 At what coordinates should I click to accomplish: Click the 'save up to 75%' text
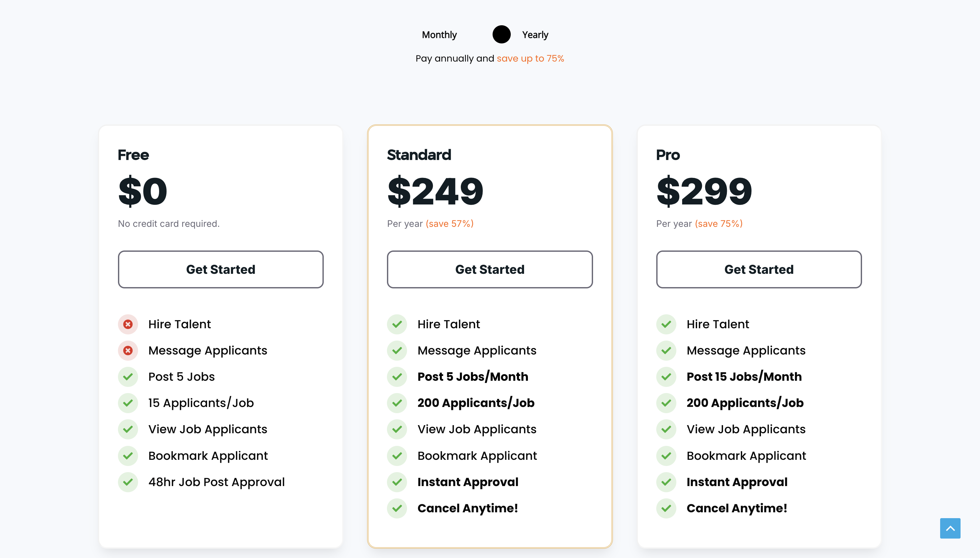click(x=531, y=59)
